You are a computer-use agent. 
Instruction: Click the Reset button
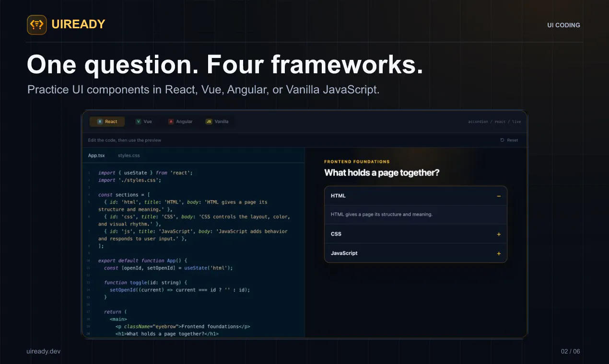tap(509, 140)
